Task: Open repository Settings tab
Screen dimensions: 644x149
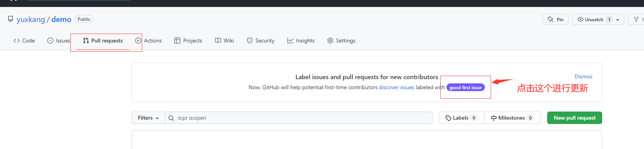Action: [x=341, y=41]
